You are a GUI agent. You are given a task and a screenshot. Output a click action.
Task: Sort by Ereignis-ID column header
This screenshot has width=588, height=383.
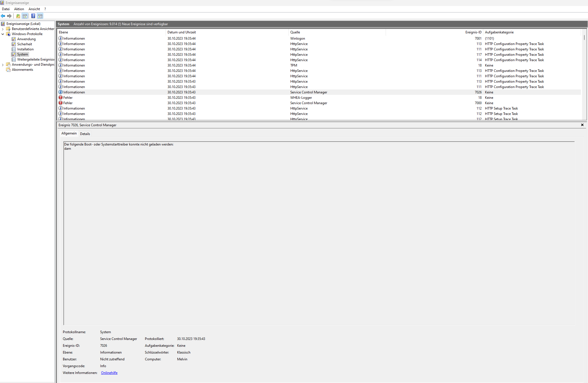473,32
